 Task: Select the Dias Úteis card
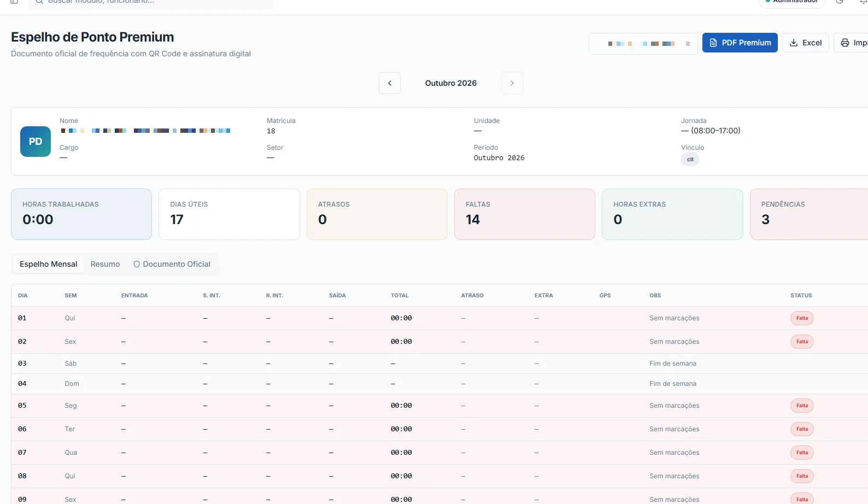[229, 214]
